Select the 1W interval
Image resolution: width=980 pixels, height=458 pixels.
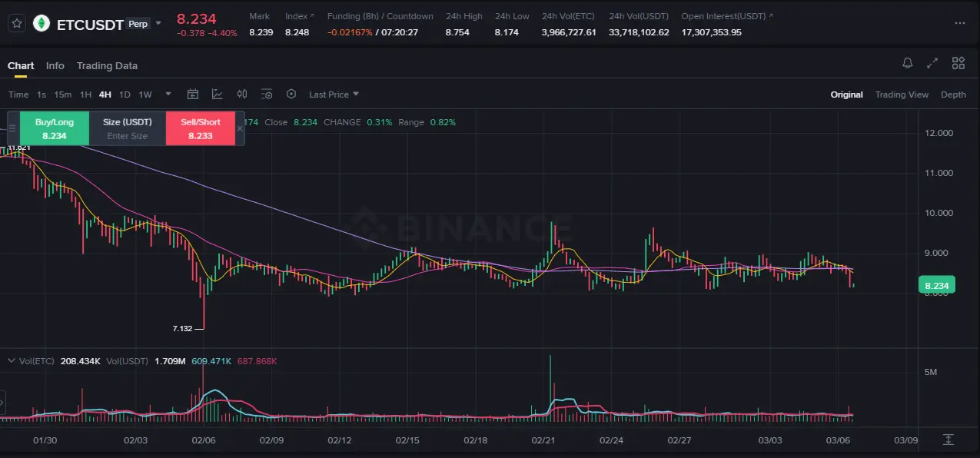[145, 95]
